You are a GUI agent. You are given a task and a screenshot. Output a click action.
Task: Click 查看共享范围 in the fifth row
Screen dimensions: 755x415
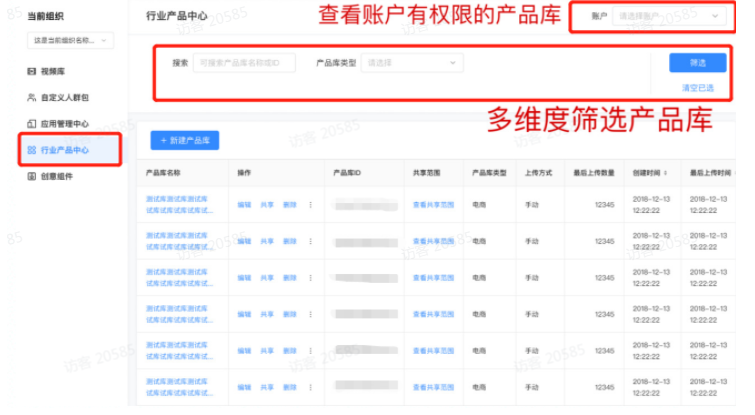(433, 351)
